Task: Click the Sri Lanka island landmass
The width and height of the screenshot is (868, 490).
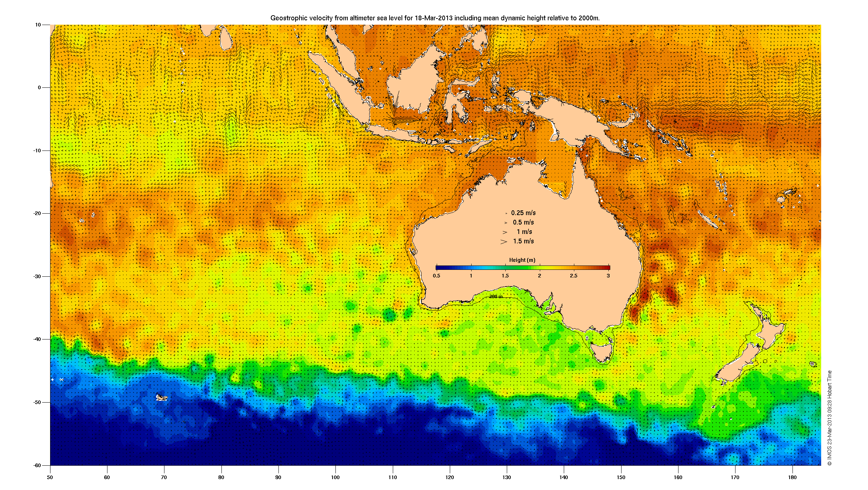Action: (225, 38)
